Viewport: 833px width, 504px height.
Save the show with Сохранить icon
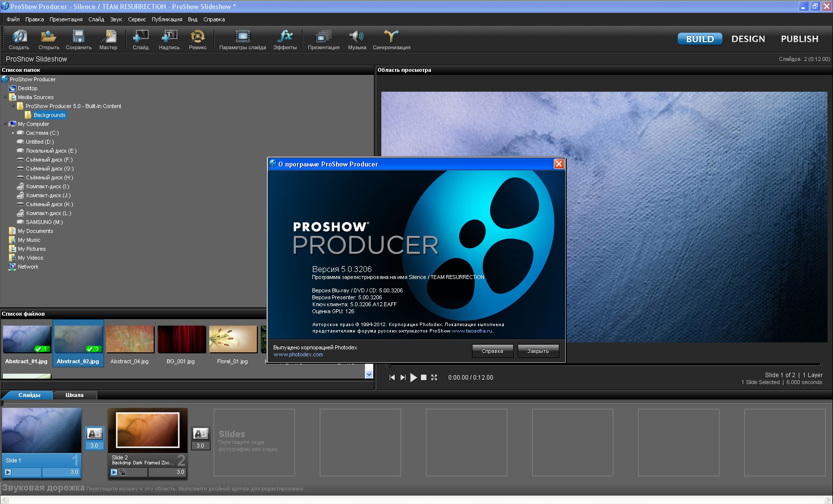(x=78, y=40)
